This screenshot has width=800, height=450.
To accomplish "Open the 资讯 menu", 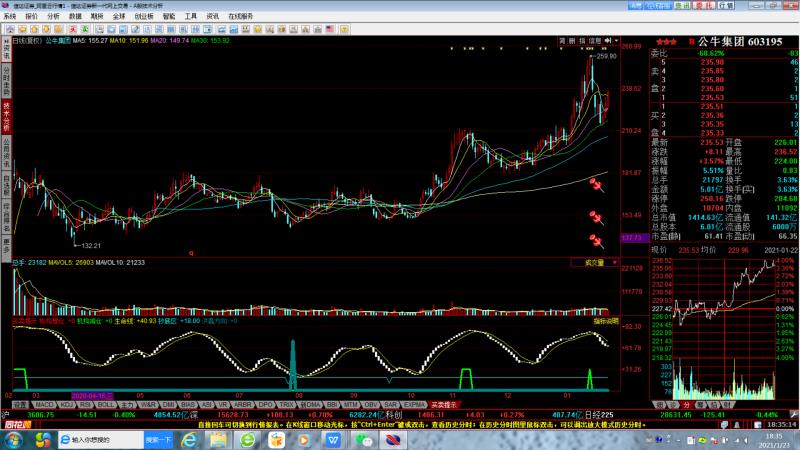I will pyautogui.click(x=213, y=16).
